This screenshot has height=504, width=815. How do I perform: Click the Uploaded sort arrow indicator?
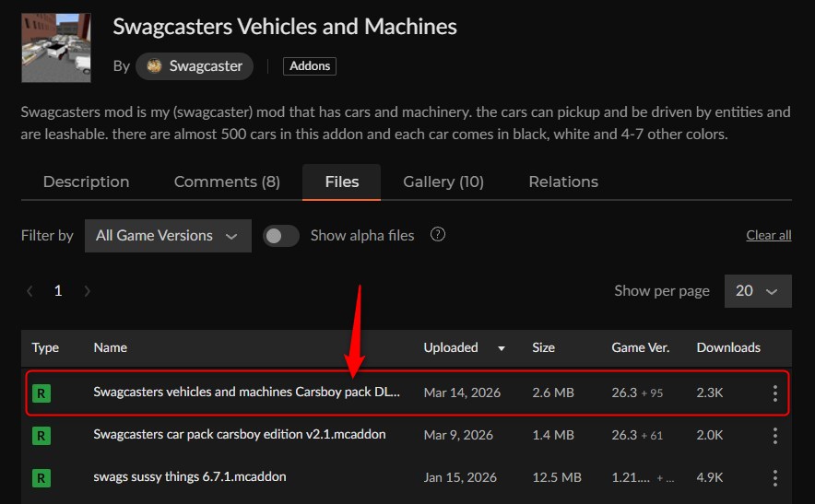point(501,348)
